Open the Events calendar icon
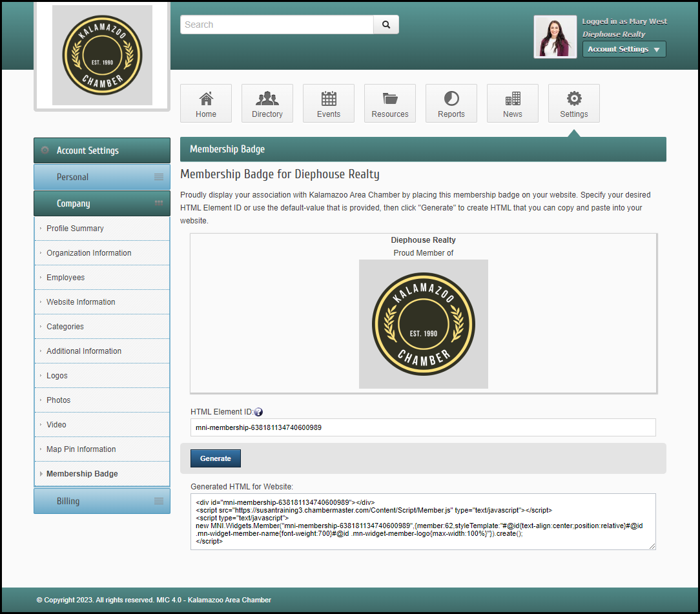 (x=329, y=99)
